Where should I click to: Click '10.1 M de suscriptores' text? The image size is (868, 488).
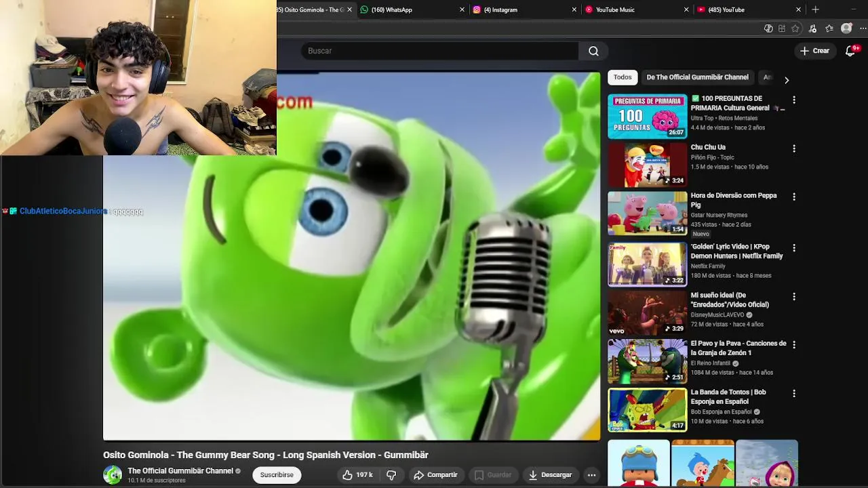pos(157,481)
